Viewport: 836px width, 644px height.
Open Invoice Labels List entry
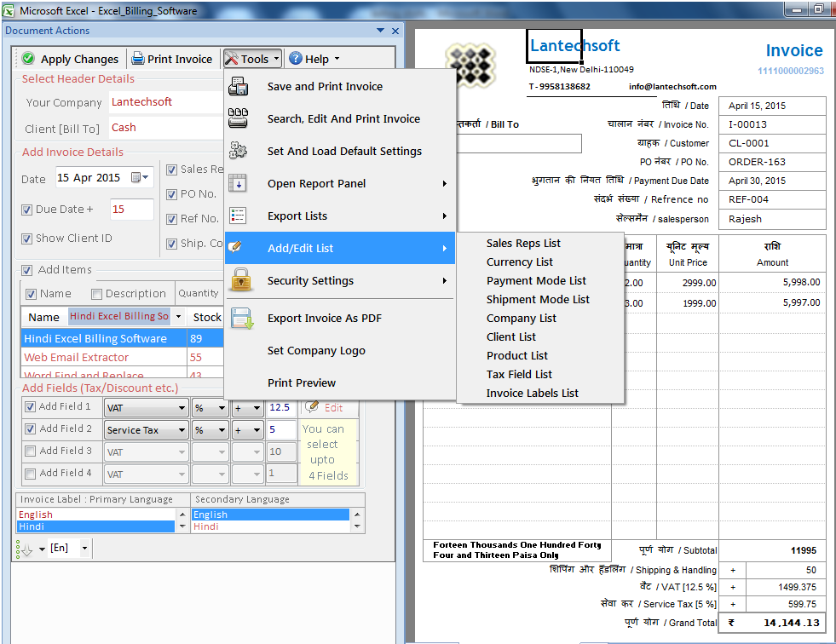(x=540, y=393)
